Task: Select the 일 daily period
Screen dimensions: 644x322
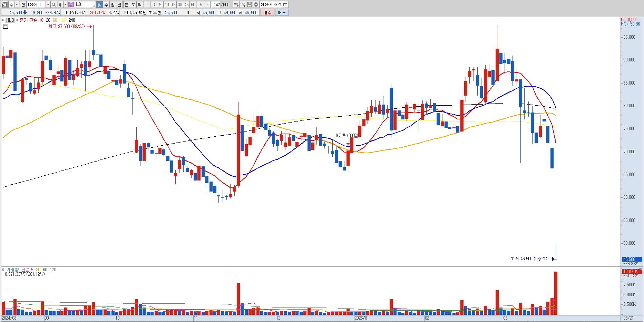Action: point(99,4)
